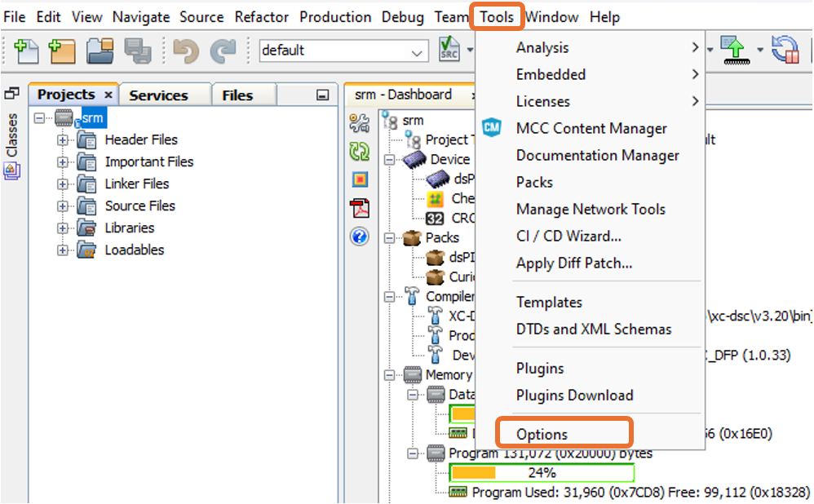The image size is (814, 504).
Task: Open the Embedded submenu
Action: coord(591,75)
